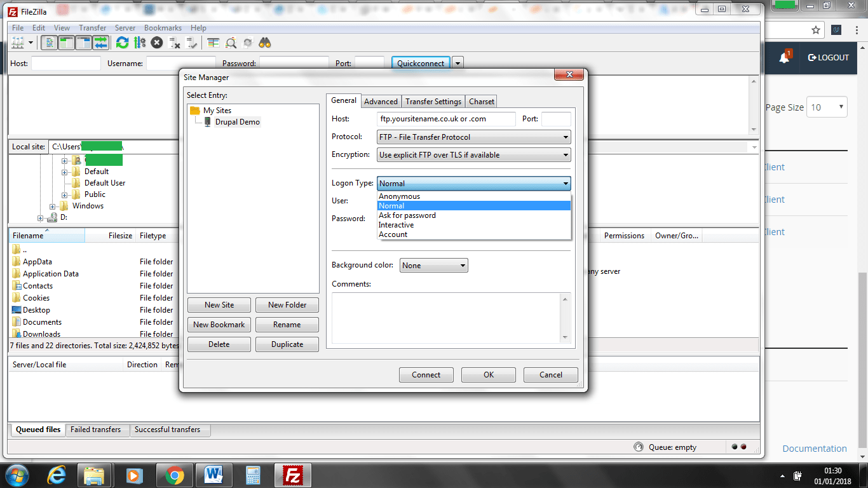Click the New Site button
The image size is (868, 488).
(219, 305)
